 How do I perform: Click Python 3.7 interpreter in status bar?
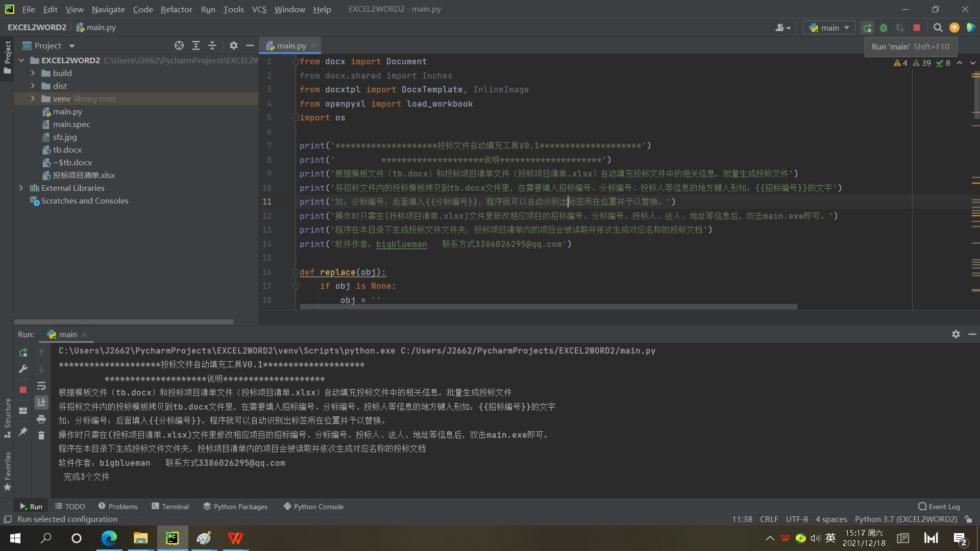click(x=906, y=519)
